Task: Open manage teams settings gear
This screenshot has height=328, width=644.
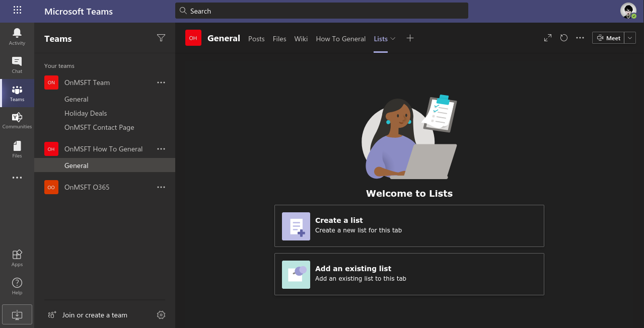Action: coord(161,315)
